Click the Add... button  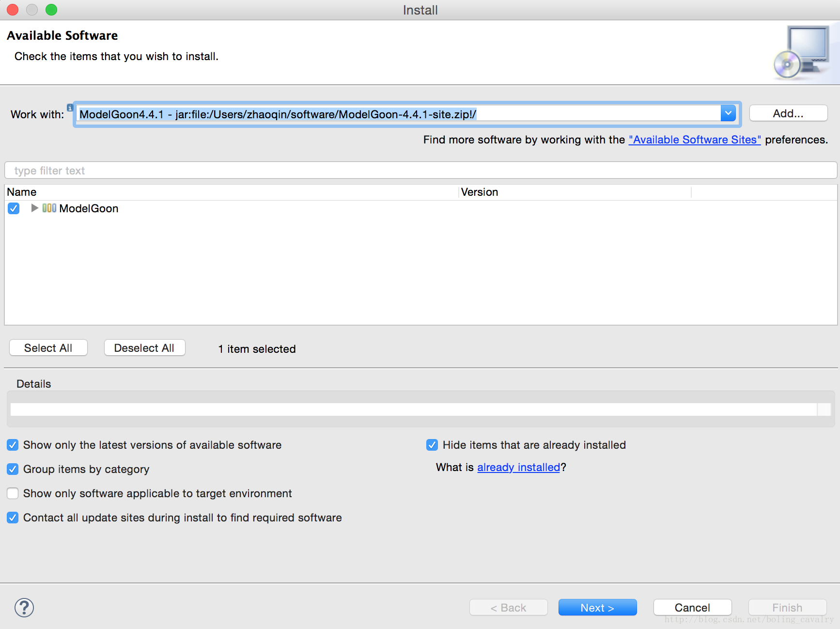click(x=788, y=113)
